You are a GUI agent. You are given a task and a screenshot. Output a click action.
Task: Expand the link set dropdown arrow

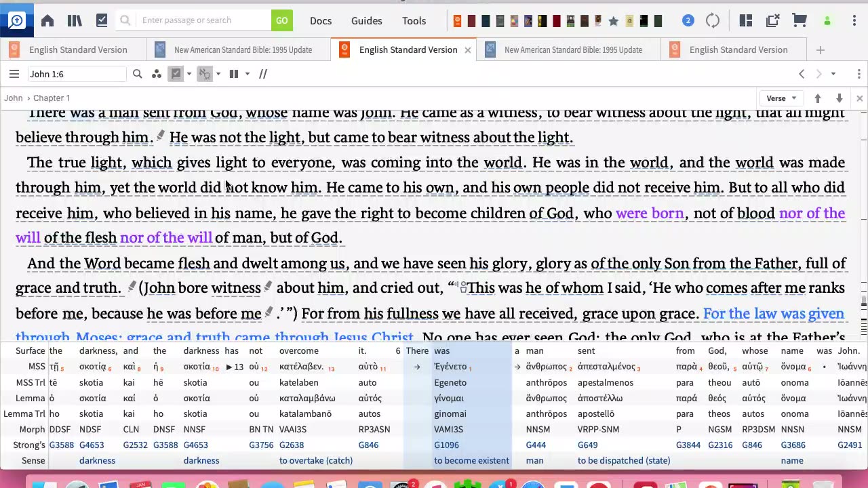pos(218,74)
